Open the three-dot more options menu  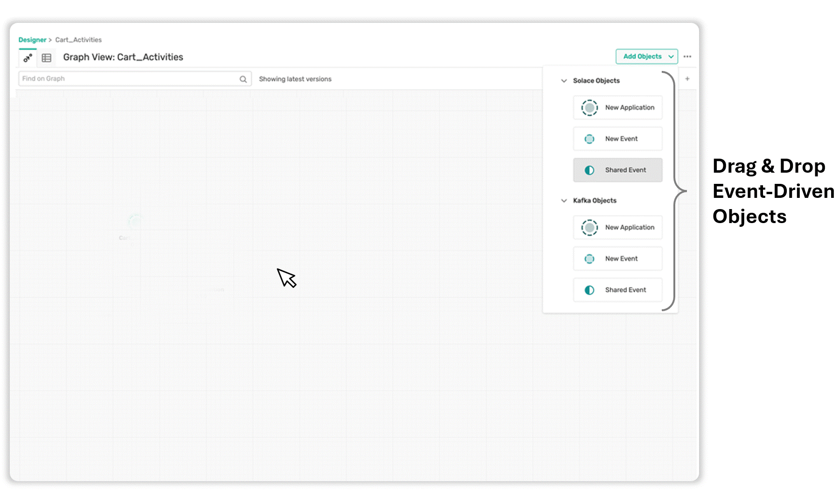click(x=687, y=56)
